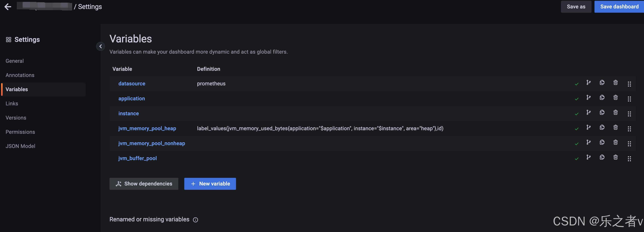Open the Annotations settings section
Screen dimensions: 644x232
pos(20,75)
